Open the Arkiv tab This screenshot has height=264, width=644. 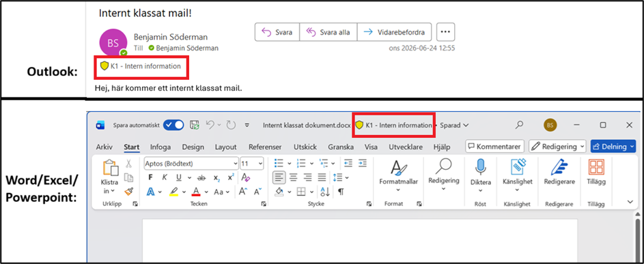(x=104, y=147)
